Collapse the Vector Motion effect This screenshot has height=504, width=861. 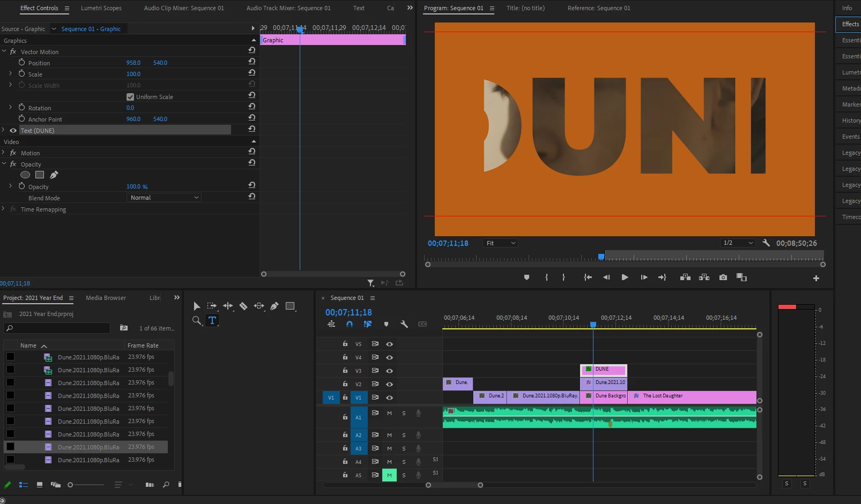click(4, 51)
